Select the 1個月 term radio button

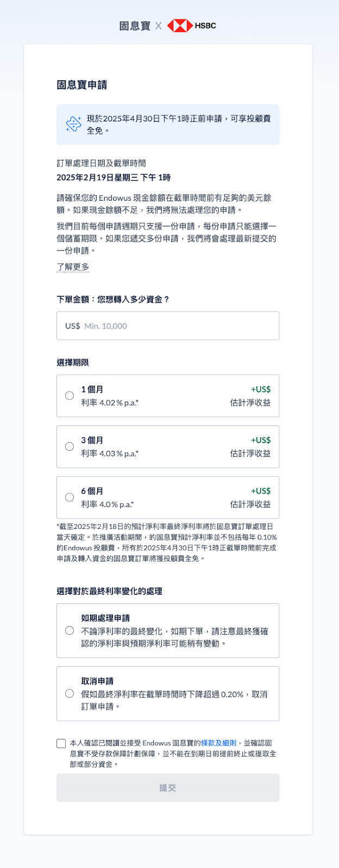[70, 395]
